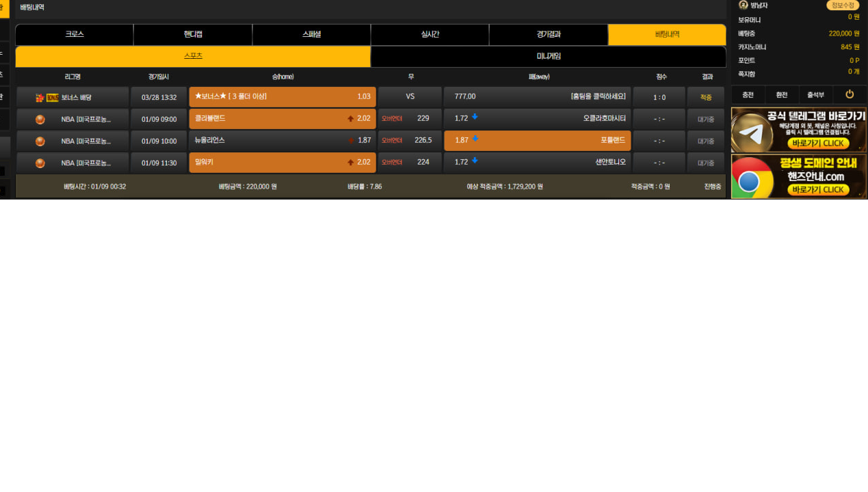Screen dimensions: 868x492
Task: Click the blue down arrow beside 포틀랜드 odds
Action: (475, 139)
